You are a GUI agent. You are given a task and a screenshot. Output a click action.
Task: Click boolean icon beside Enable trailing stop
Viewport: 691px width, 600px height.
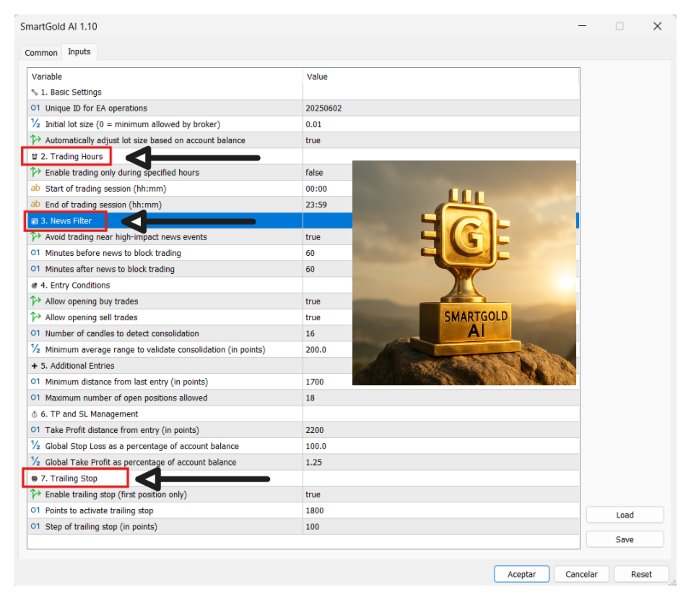(x=35, y=494)
